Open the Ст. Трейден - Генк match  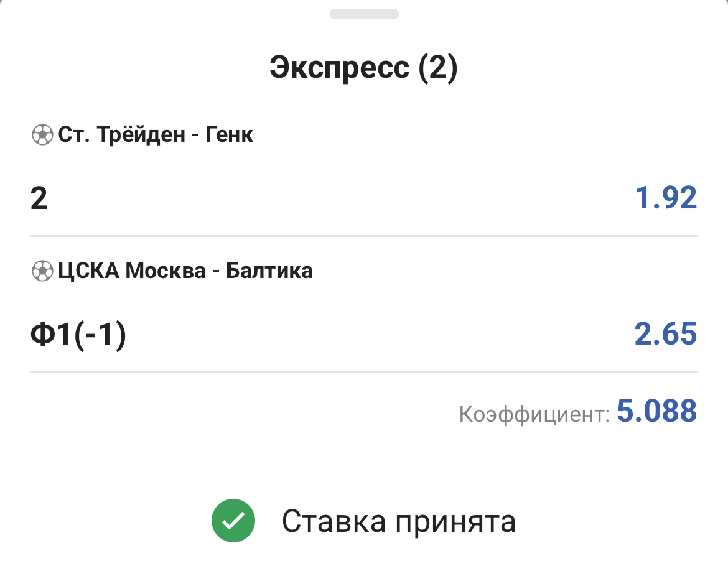[156, 135]
